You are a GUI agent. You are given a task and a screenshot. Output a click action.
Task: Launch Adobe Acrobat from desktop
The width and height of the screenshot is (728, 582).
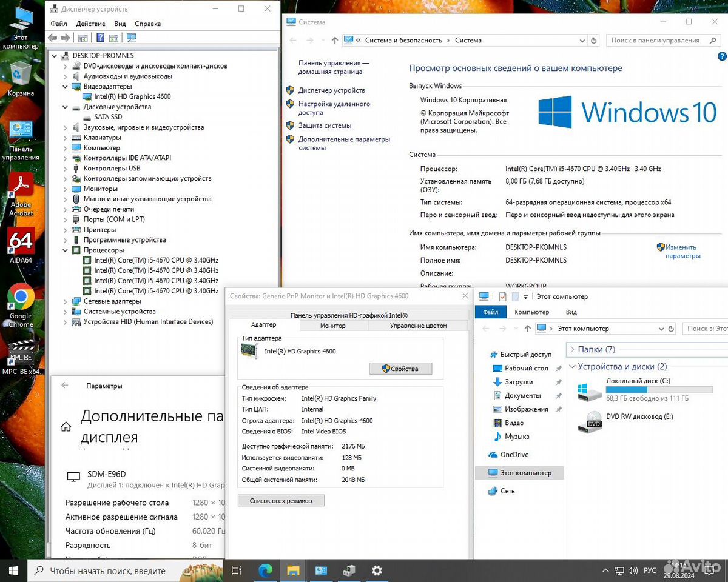click(x=21, y=194)
